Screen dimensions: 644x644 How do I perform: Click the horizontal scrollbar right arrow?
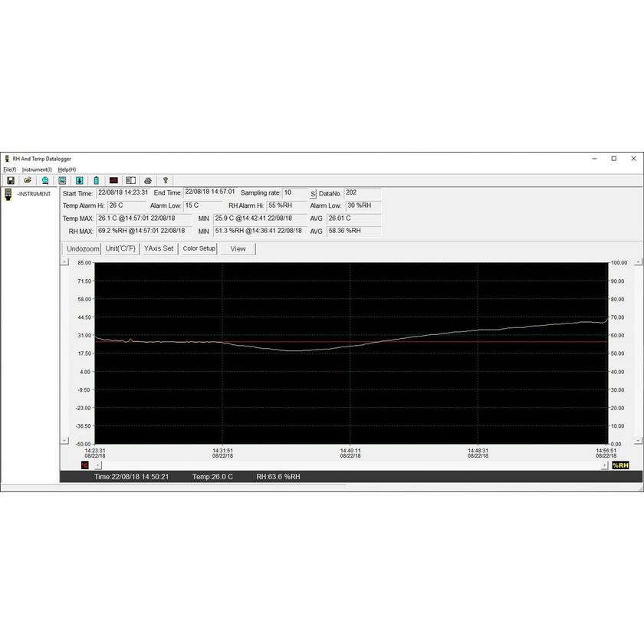coord(604,465)
